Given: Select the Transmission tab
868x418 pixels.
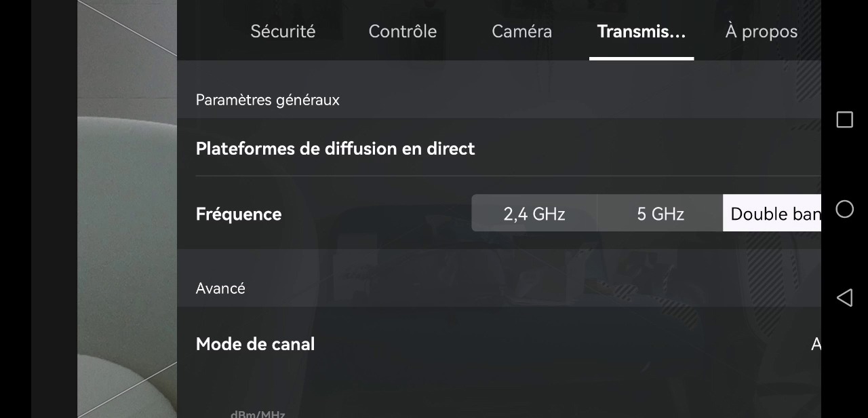Looking at the screenshot, I should coord(642,31).
